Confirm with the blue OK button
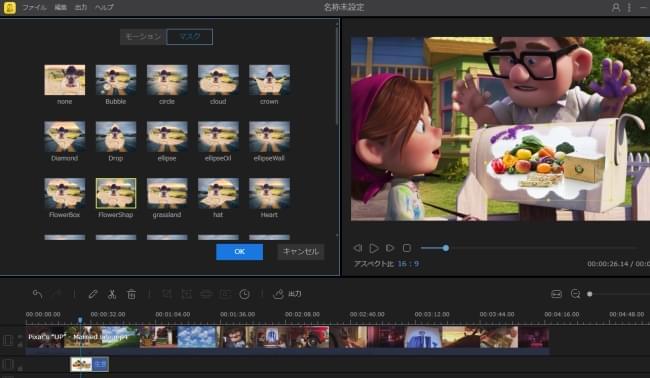650x378 pixels. (239, 252)
